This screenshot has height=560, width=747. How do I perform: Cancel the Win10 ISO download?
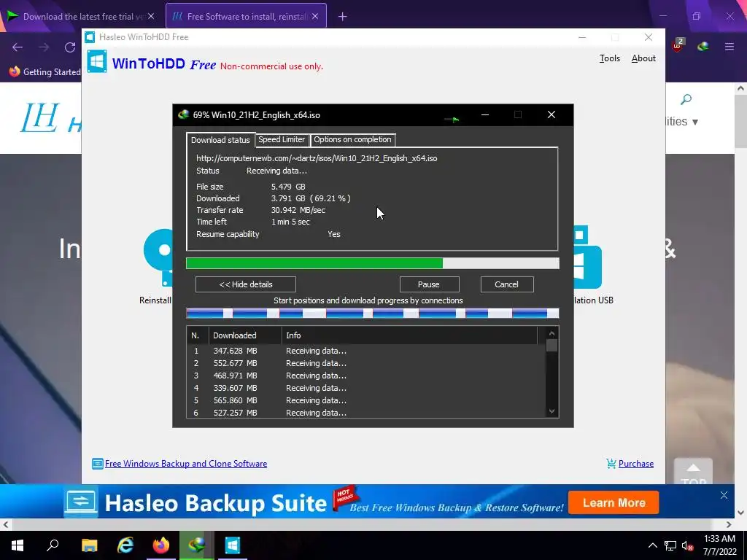click(507, 284)
